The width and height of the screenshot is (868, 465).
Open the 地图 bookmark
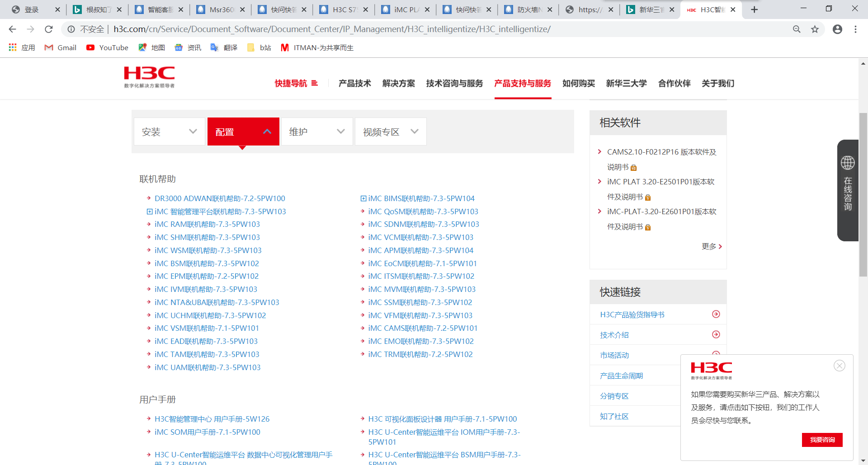click(152, 47)
